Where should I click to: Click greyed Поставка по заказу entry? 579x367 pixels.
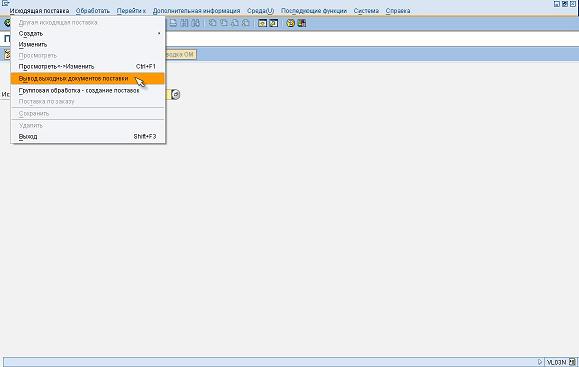pyautogui.click(x=88, y=102)
